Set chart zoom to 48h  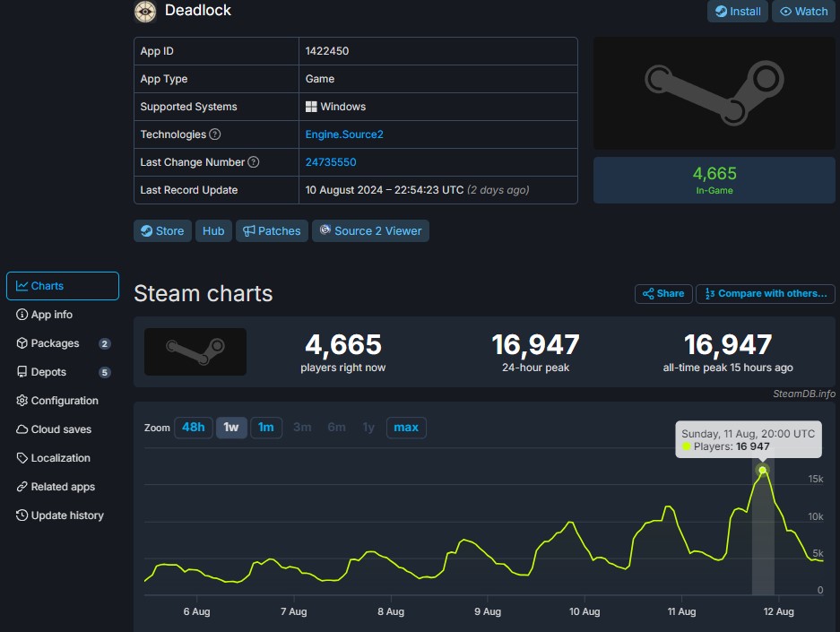click(x=193, y=428)
